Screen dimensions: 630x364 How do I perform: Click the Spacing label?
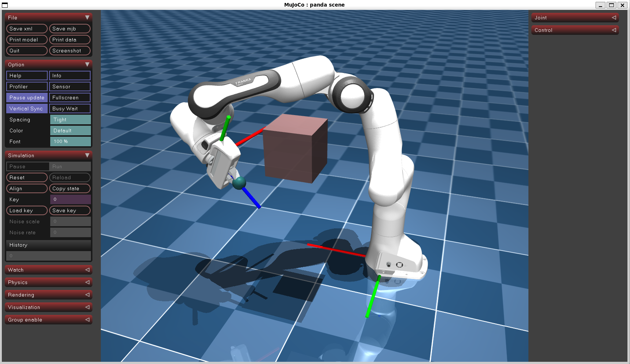20,120
